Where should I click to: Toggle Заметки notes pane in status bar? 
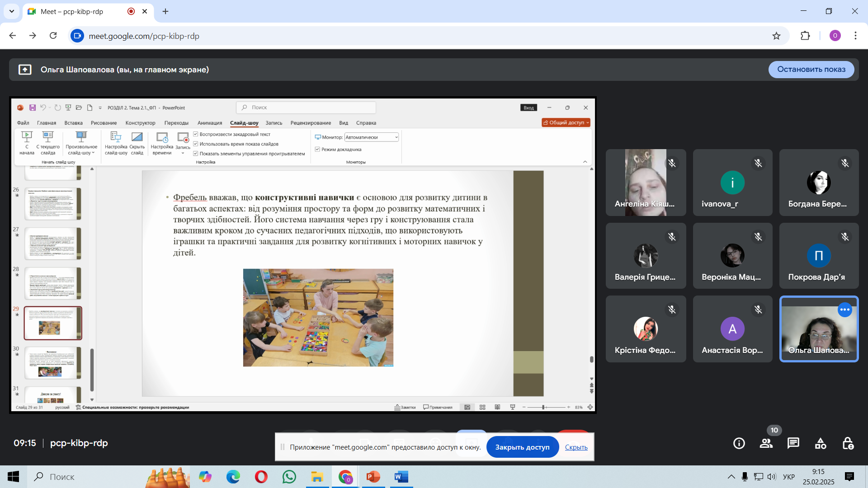[405, 407]
